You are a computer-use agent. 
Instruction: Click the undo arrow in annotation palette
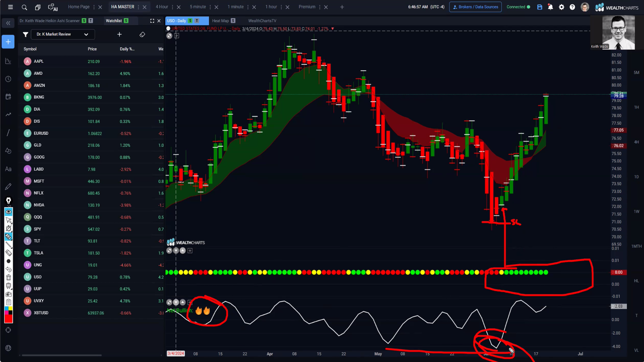click(x=9, y=269)
